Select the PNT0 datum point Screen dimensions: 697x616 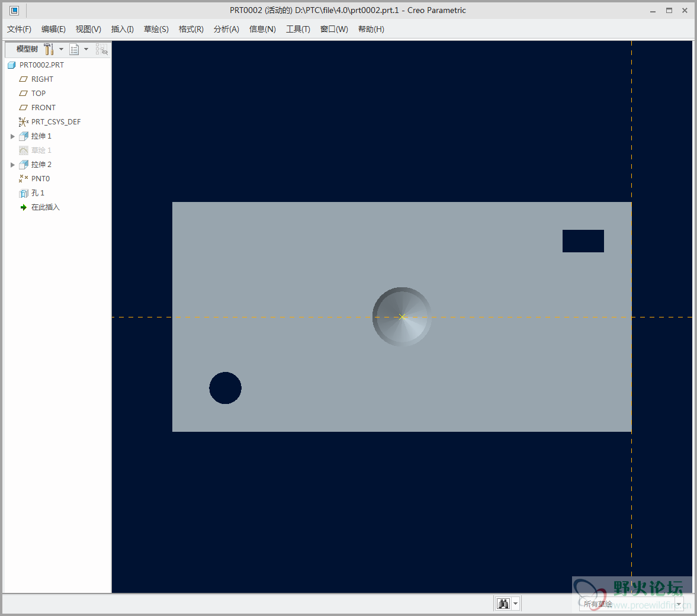(34, 179)
